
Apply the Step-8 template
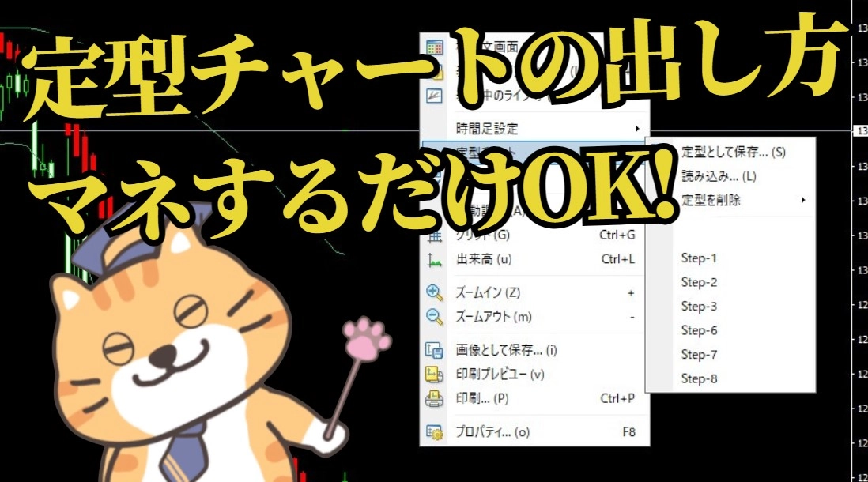pos(699,378)
